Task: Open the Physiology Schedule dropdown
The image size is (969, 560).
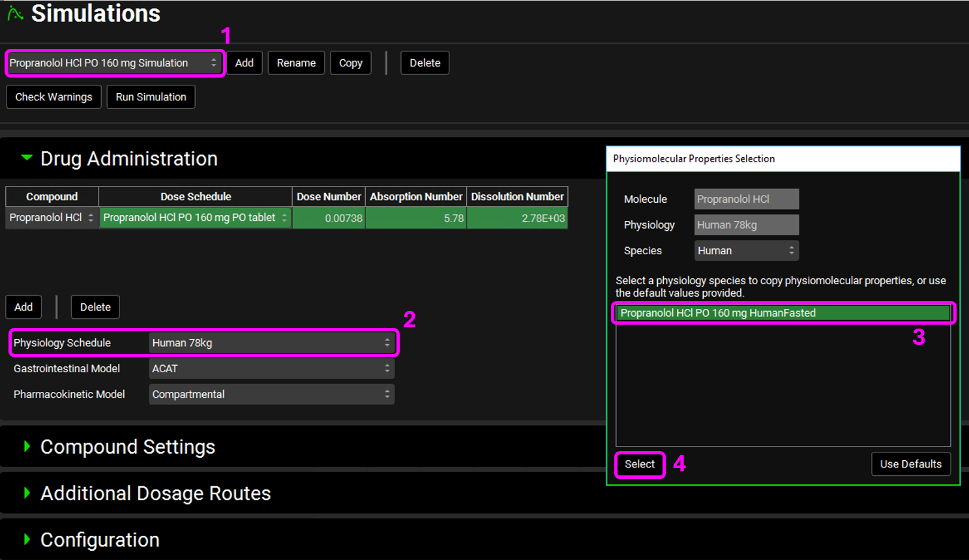Action: tap(271, 343)
